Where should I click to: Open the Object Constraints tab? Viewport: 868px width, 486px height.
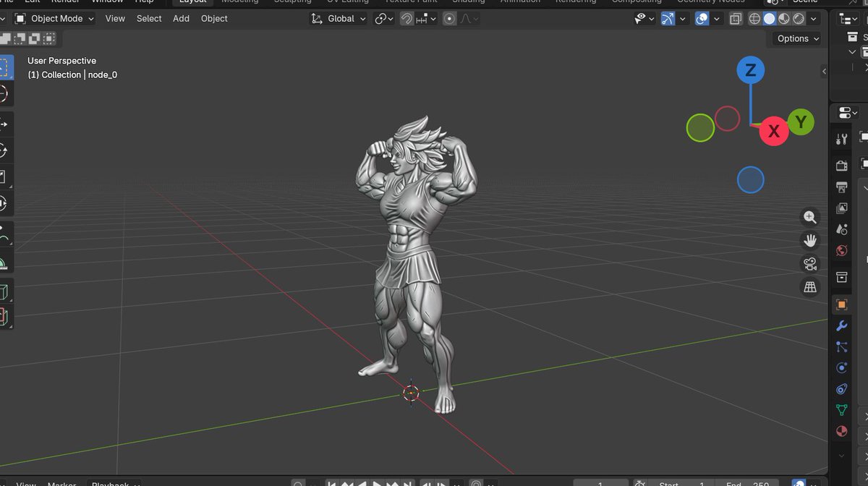pos(841,389)
